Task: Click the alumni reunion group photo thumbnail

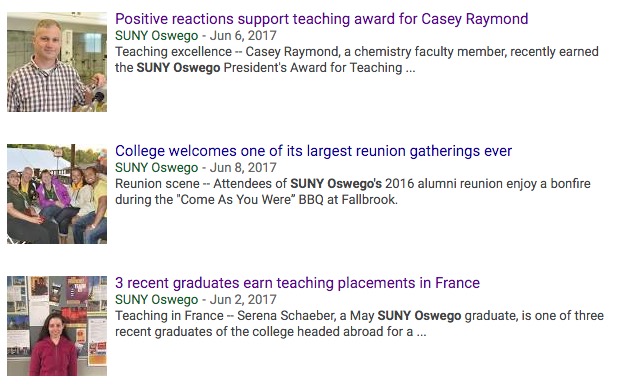Action: tap(57, 194)
